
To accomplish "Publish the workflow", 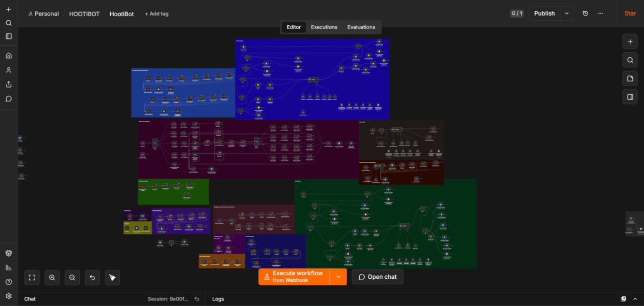I will 544,13.
